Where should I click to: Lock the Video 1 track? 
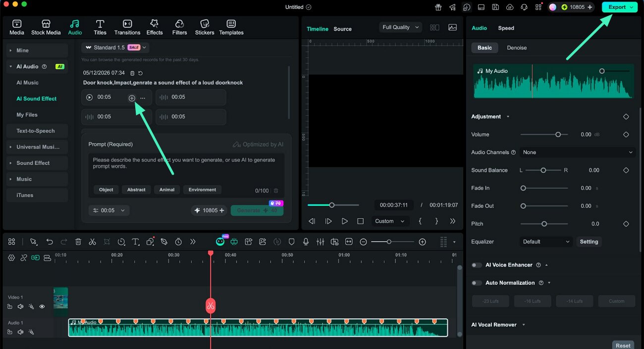10,306
